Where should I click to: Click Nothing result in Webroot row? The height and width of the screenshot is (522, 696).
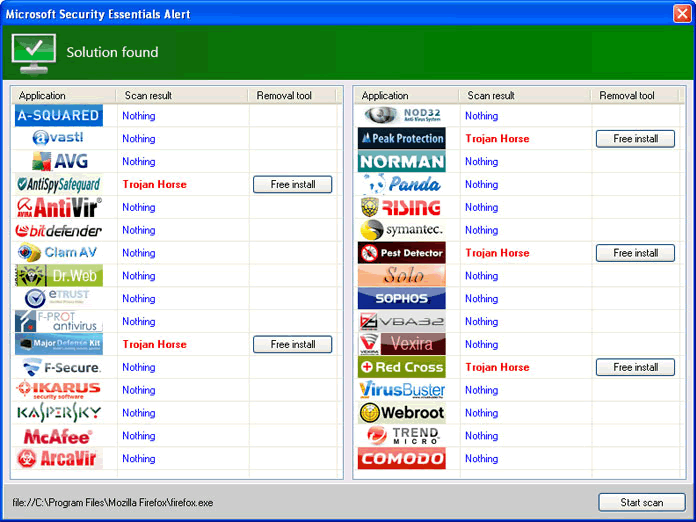(x=481, y=413)
